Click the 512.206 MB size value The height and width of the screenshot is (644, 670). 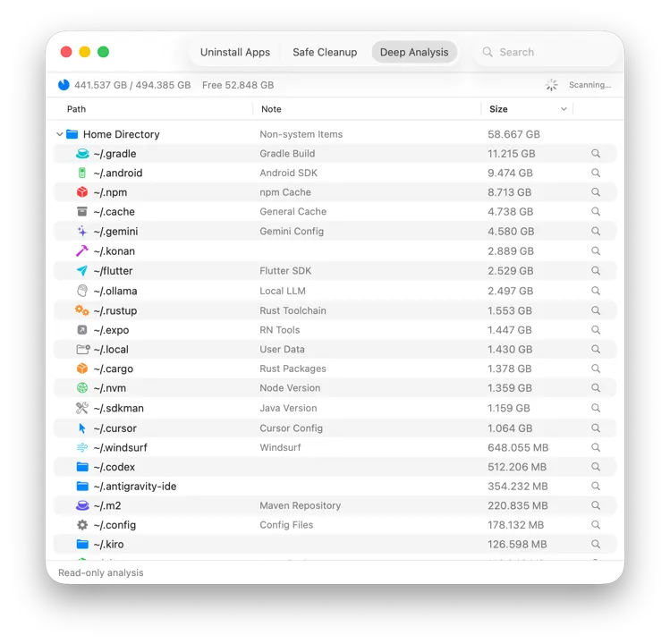[517, 467]
